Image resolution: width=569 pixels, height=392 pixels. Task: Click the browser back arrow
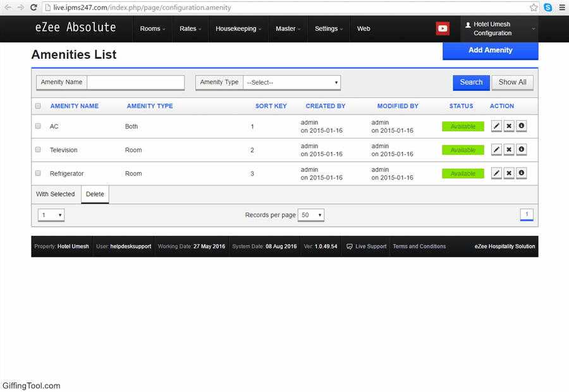click(x=8, y=7)
